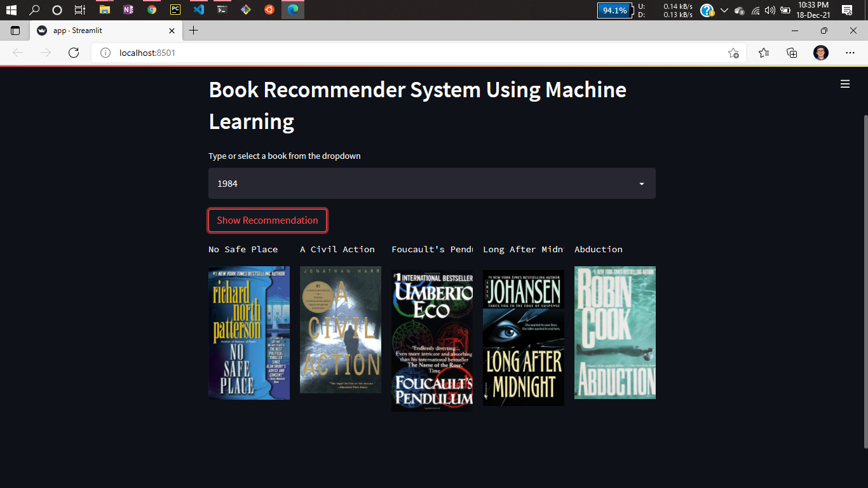Open the Git app icon in taskbar
868x488 pixels.
click(245, 10)
